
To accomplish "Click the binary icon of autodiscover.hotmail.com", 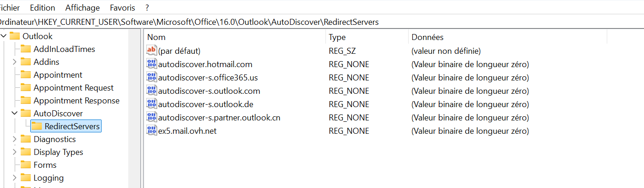I will (x=151, y=64).
